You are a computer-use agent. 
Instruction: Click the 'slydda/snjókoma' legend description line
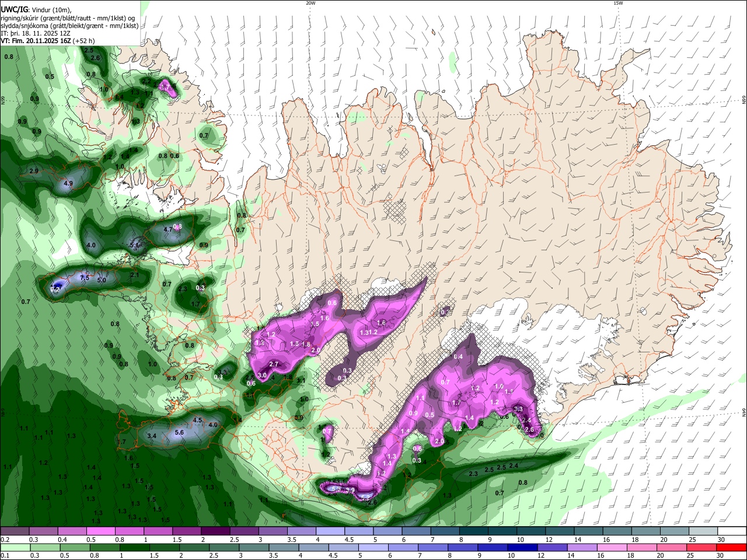pos(69,26)
